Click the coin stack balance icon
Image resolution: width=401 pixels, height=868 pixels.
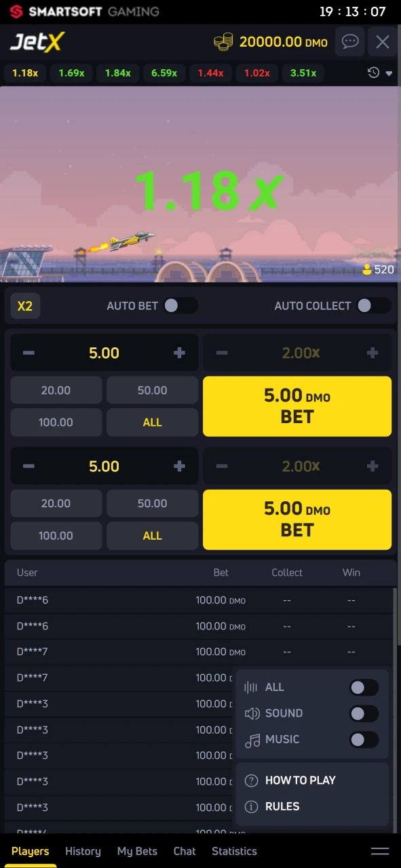(x=223, y=41)
